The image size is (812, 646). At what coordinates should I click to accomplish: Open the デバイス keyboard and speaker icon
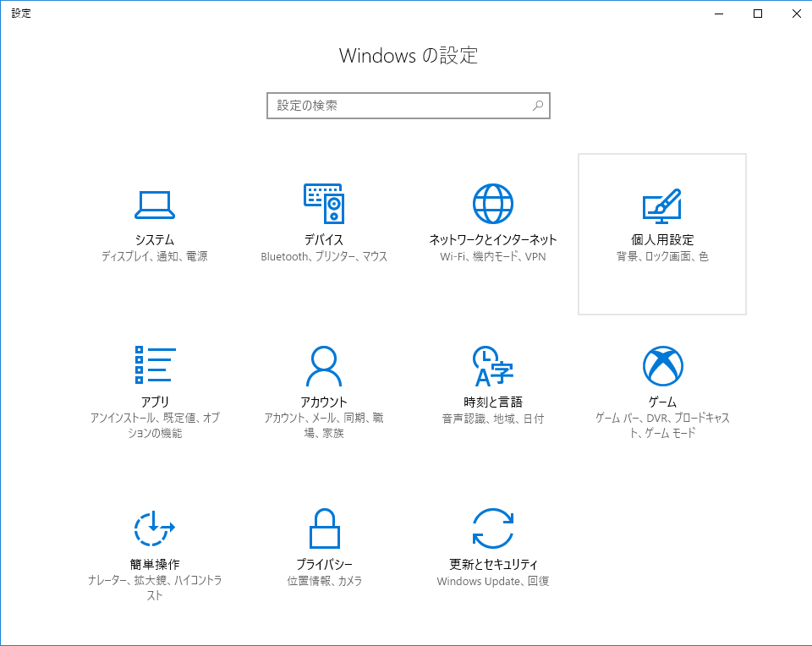pyautogui.click(x=324, y=204)
